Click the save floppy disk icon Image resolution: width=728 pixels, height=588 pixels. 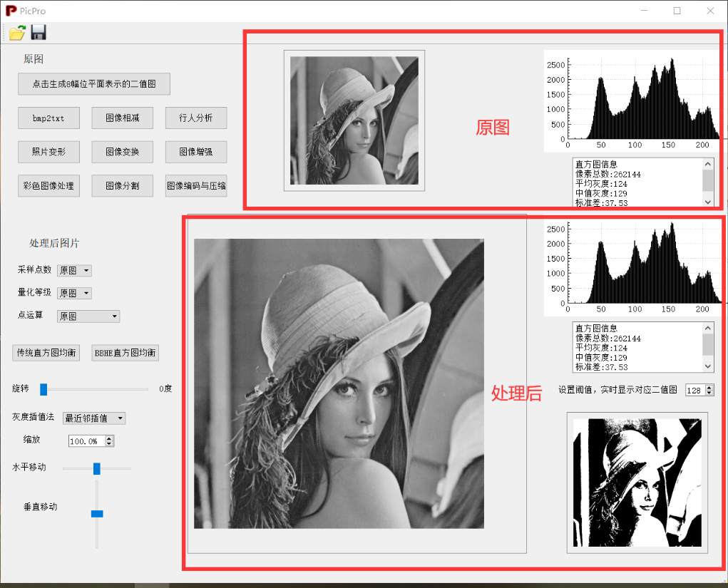38,33
